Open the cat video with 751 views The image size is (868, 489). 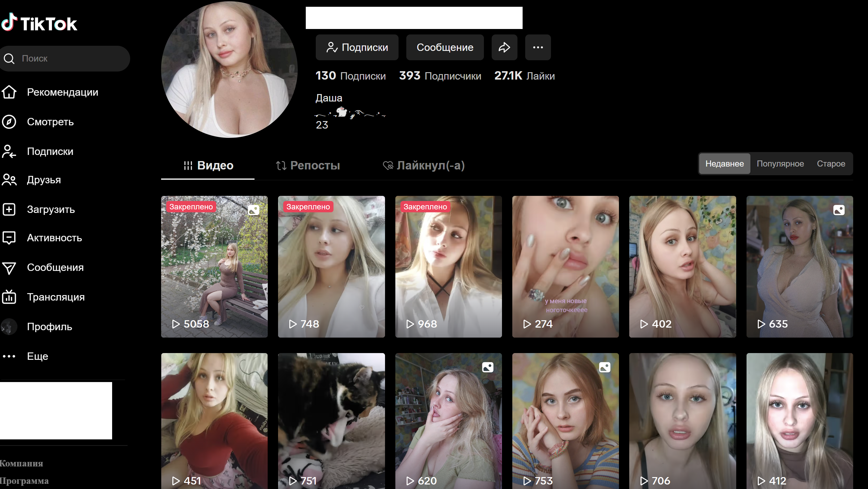tap(331, 421)
